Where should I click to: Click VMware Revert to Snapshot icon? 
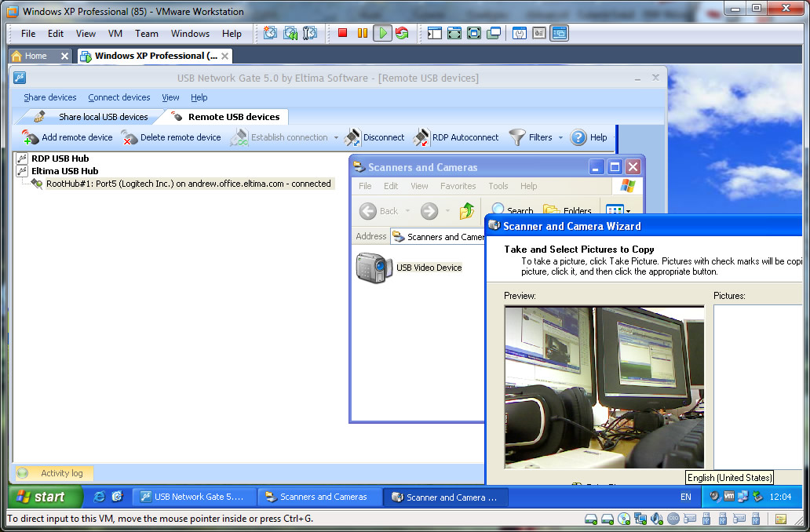pos(290,34)
